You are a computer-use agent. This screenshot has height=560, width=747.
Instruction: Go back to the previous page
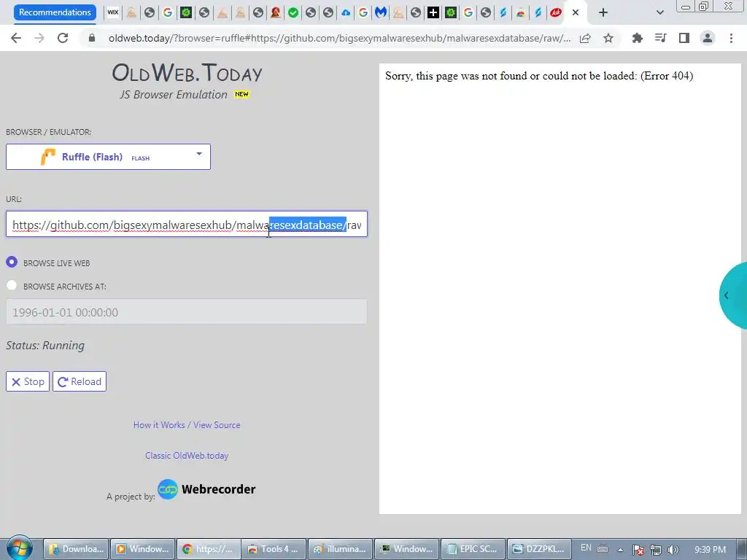pyautogui.click(x=16, y=38)
